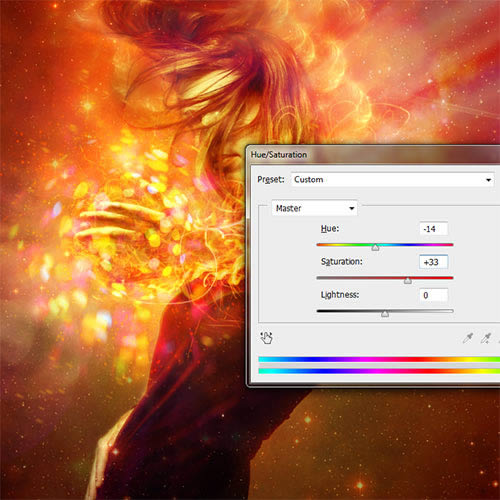Click the upper rainbow color spectrum bar
The image size is (500, 500).
379,359
